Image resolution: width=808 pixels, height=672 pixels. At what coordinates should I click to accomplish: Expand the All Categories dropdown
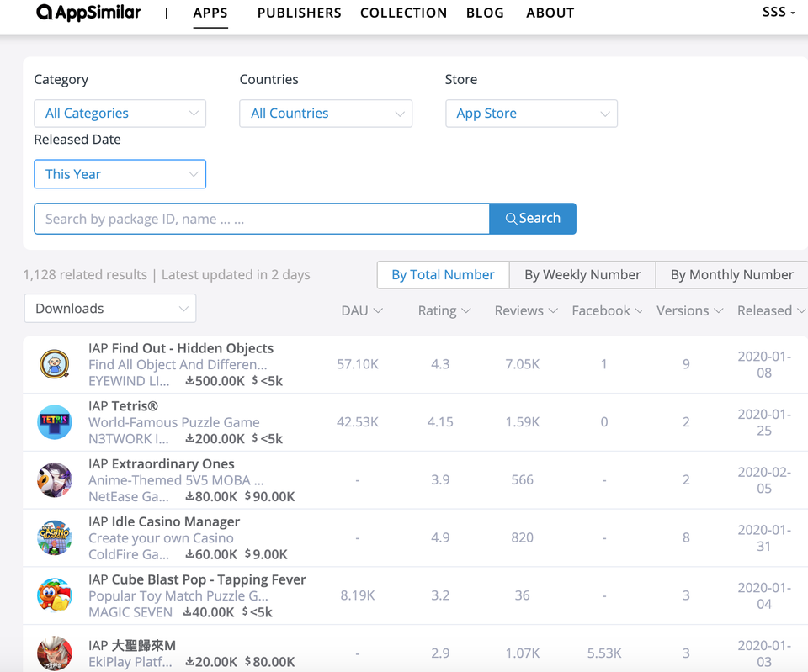pos(120,114)
